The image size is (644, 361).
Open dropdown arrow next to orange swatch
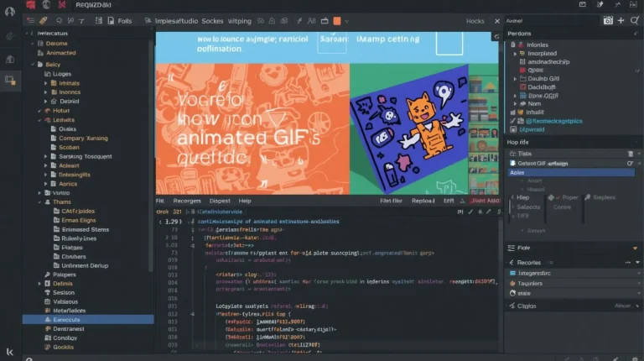346,21
